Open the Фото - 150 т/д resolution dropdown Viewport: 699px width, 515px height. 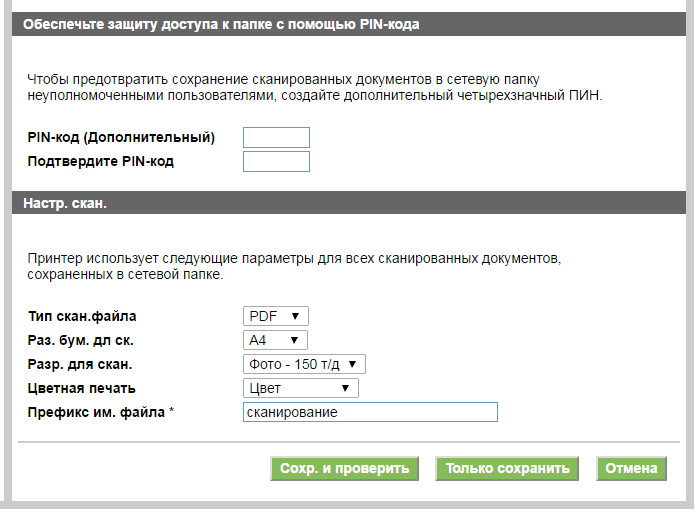(304, 364)
